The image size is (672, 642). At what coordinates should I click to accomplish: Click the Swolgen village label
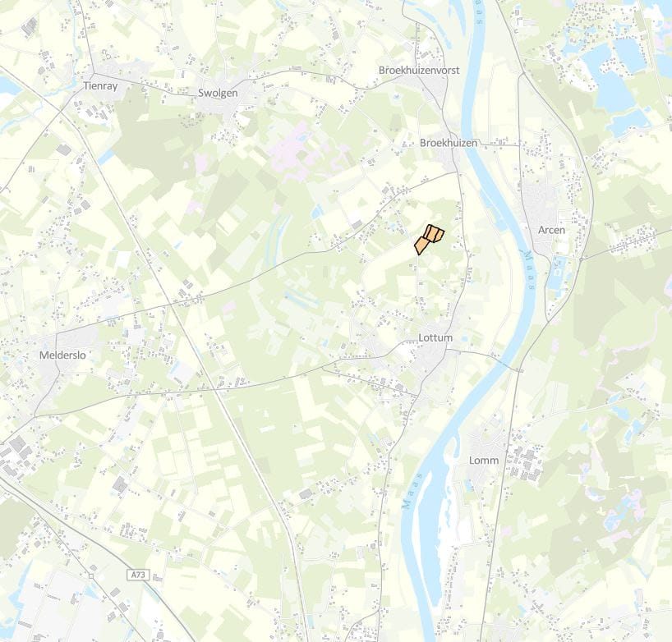[218, 94]
